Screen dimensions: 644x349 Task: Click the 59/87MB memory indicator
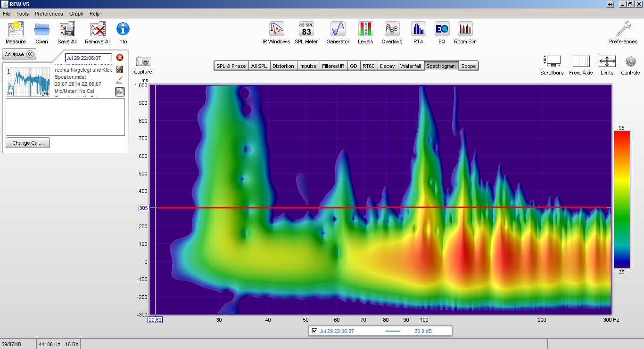point(11,344)
